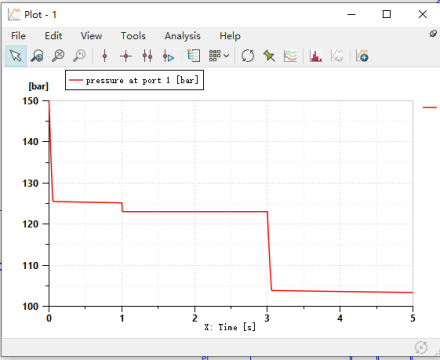Click the add curve plus icon
This screenshot has width=440, height=360.
click(x=362, y=56)
